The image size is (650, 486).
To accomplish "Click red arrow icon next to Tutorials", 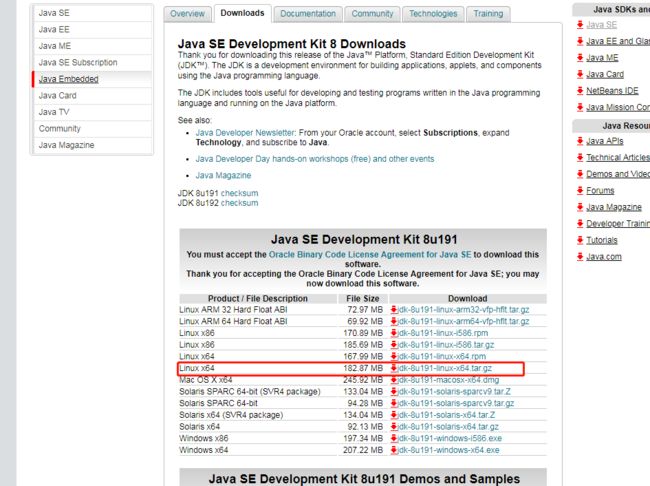I will tap(580, 240).
